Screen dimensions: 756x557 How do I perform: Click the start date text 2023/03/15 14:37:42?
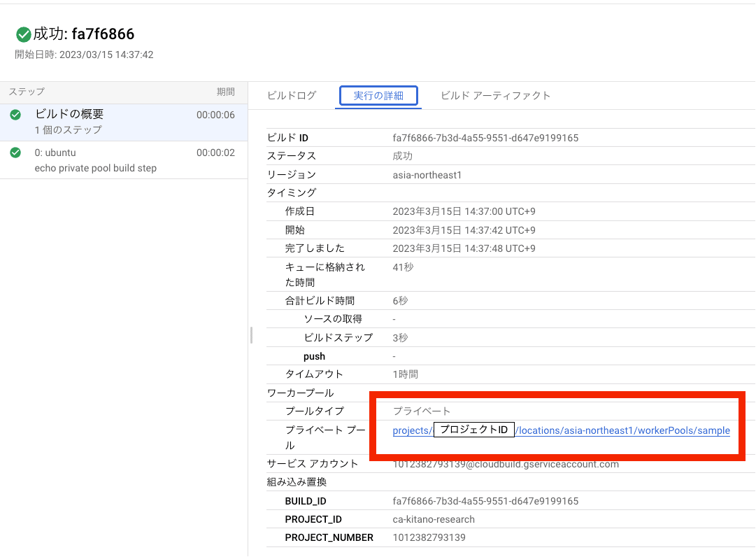tap(106, 55)
